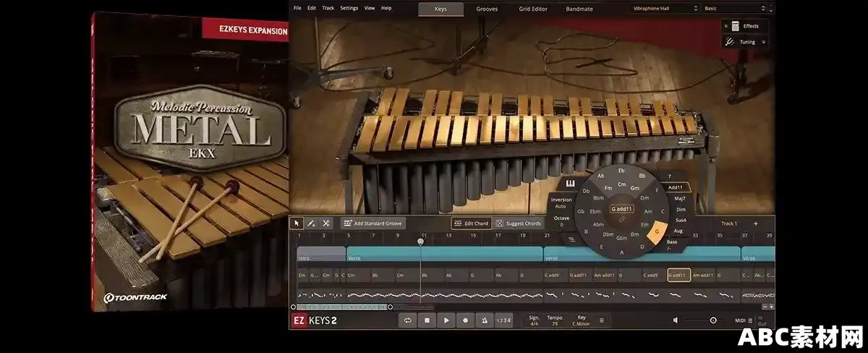
Task: Click the record button
Action: 465,320
